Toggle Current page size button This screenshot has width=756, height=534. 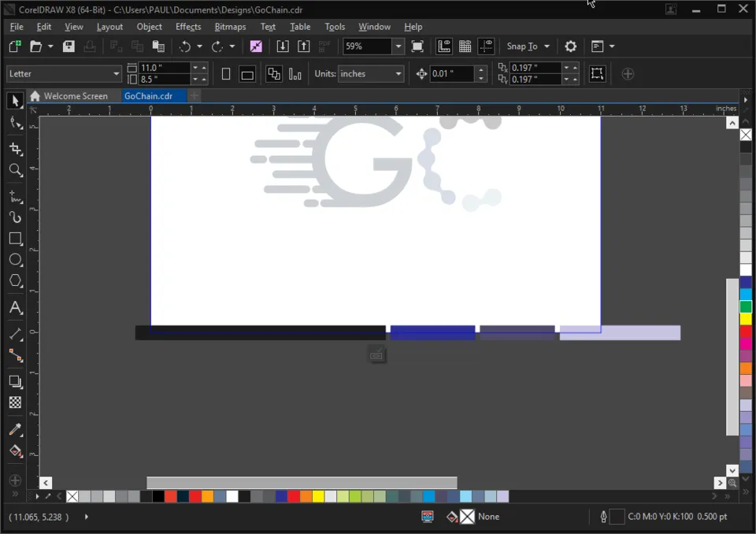pyautogui.click(x=295, y=74)
